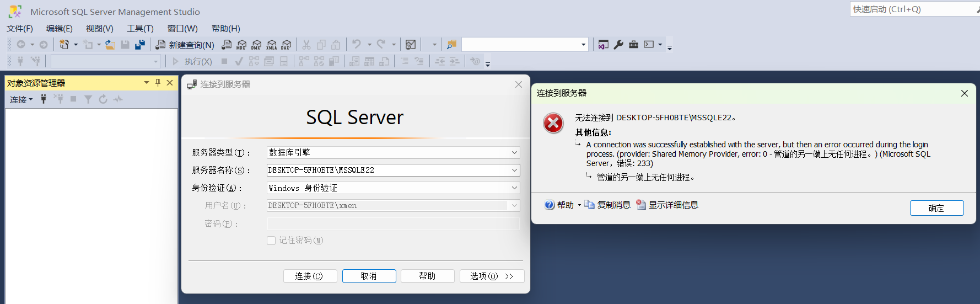
Task: Expand the 服务器类型 server type dropdown
Action: pos(514,152)
